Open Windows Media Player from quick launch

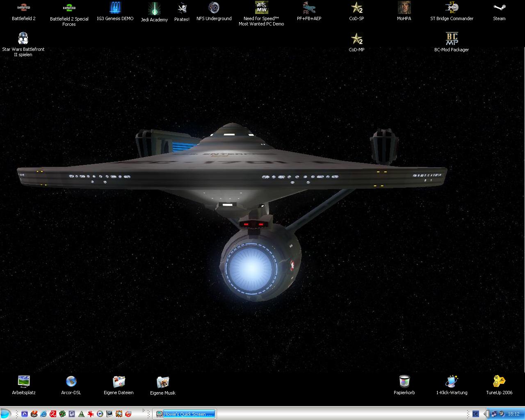100,414
